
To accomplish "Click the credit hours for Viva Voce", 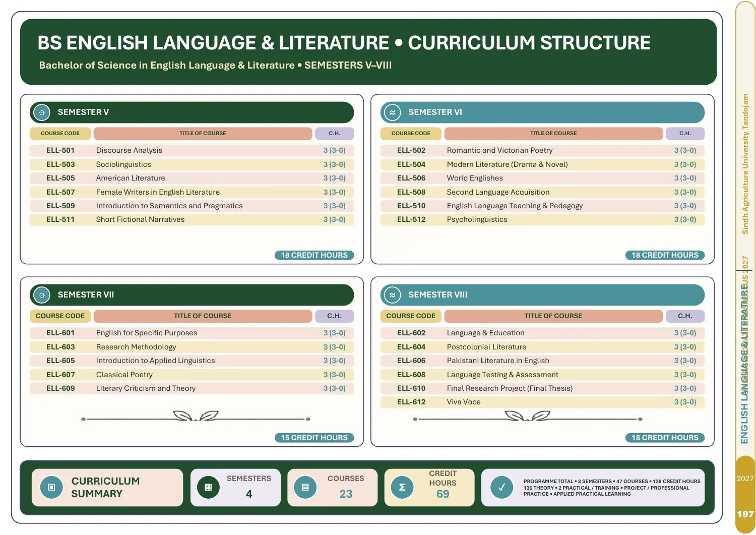I will [x=685, y=402].
